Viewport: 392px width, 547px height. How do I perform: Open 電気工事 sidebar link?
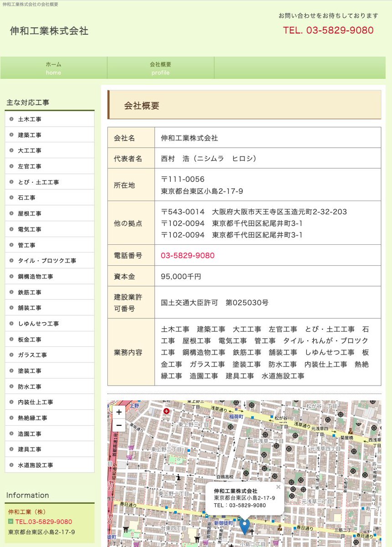point(50,229)
